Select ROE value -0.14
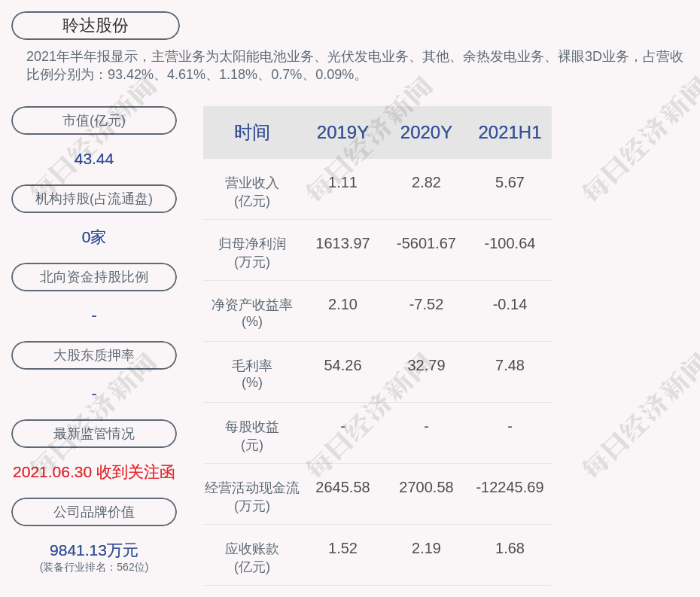The width and height of the screenshot is (700, 597). pos(510,305)
